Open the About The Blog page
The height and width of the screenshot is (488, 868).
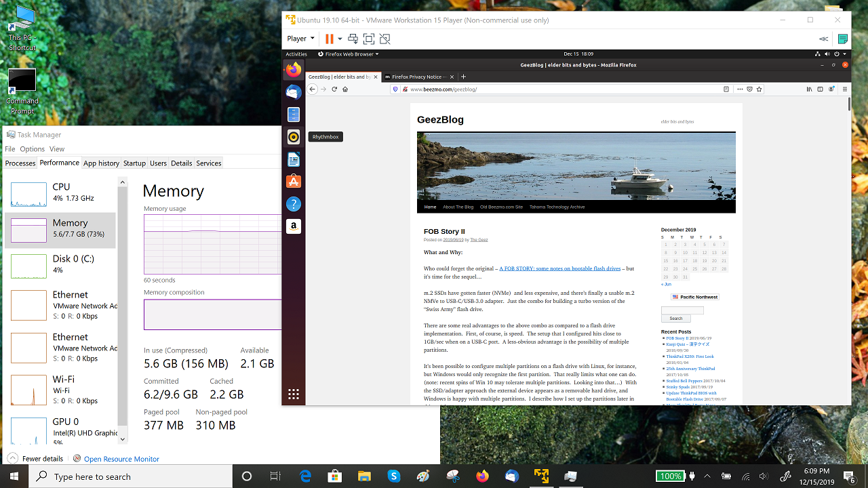tap(458, 207)
